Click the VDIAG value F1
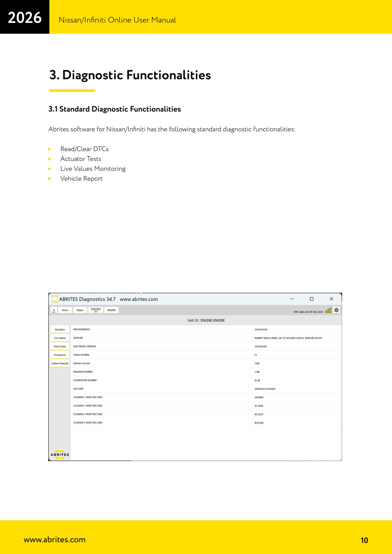Screen dimensions: 392x554 click(x=256, y=355)
